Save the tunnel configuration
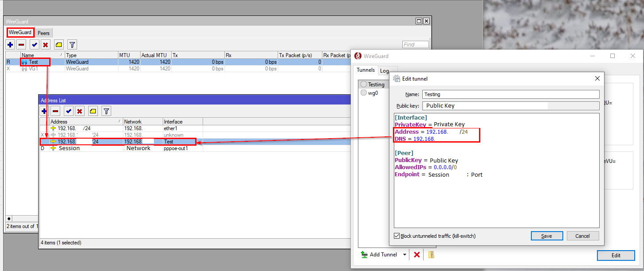The image size is (644, 271). 546,236
